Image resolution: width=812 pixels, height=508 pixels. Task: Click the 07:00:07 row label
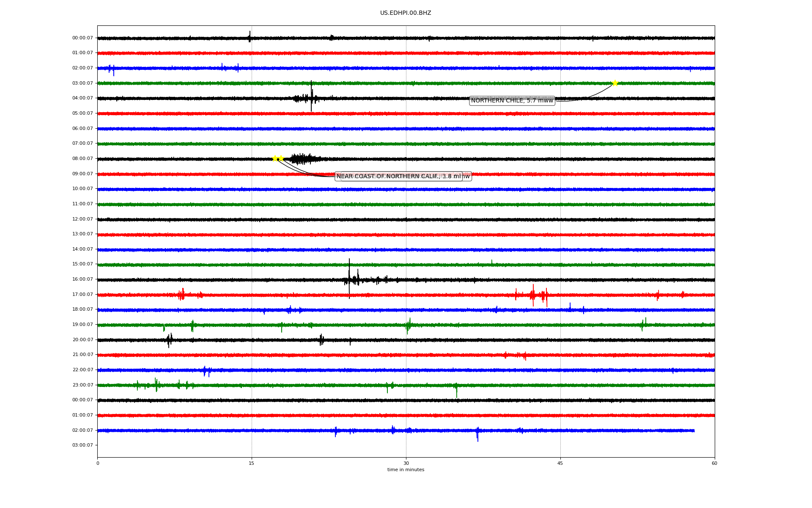click(x=82, y=144)
